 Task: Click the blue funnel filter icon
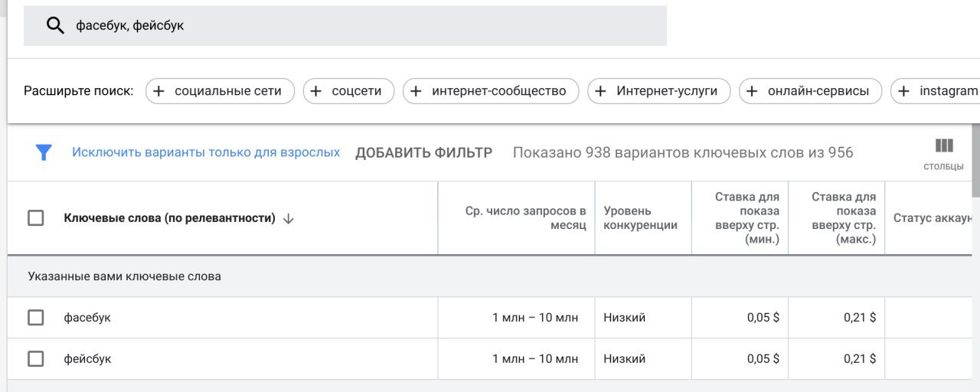pyautogui.click(x=44, y=152)
